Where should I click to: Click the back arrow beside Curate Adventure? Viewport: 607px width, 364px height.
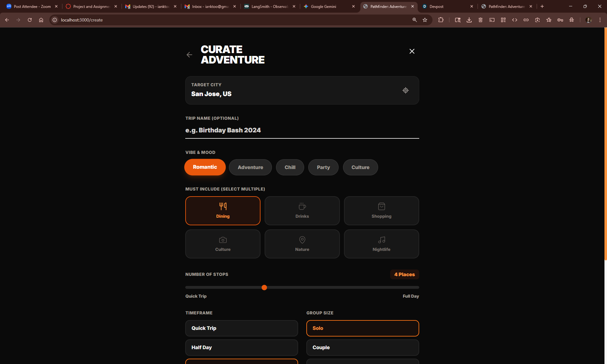(x=189, y=55)
